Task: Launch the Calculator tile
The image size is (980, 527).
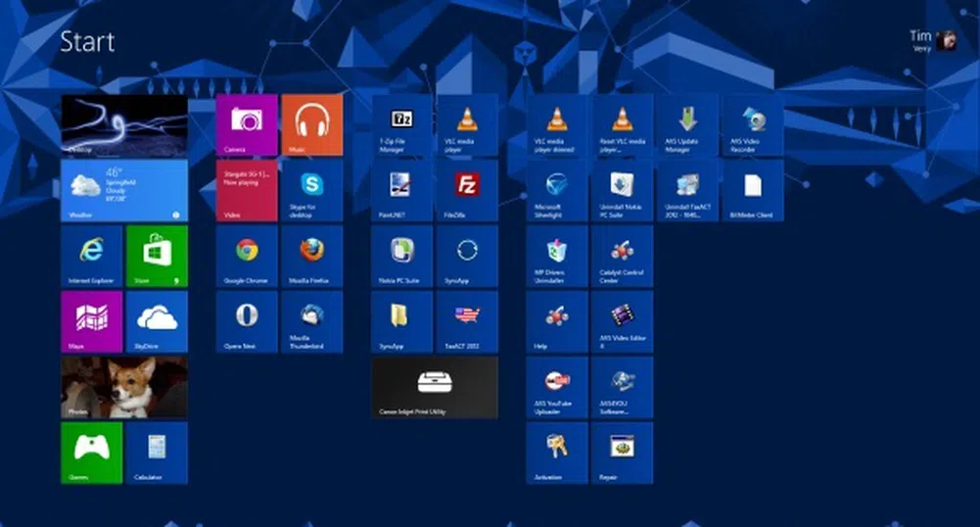Action: point(157,454)
